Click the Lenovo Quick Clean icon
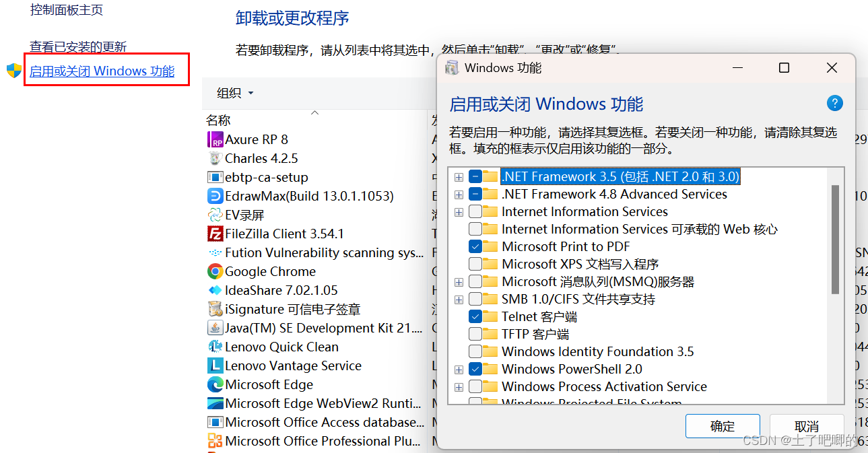The width and height of the screenshot is (868, 453). pos(215,347)
